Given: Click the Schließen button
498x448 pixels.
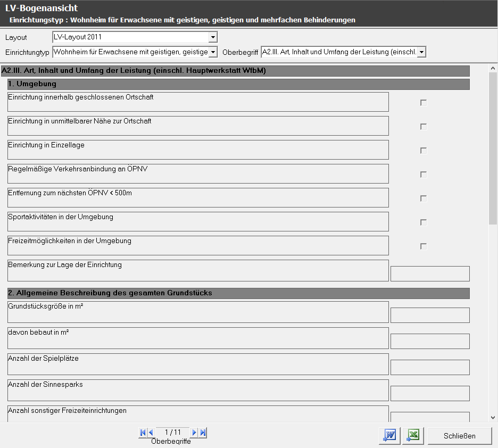Looking at the screenshot, I should (x=460, y=436).
